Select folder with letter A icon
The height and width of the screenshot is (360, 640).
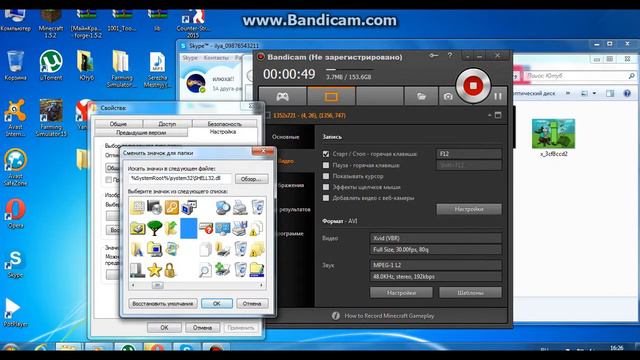[137, 249]
